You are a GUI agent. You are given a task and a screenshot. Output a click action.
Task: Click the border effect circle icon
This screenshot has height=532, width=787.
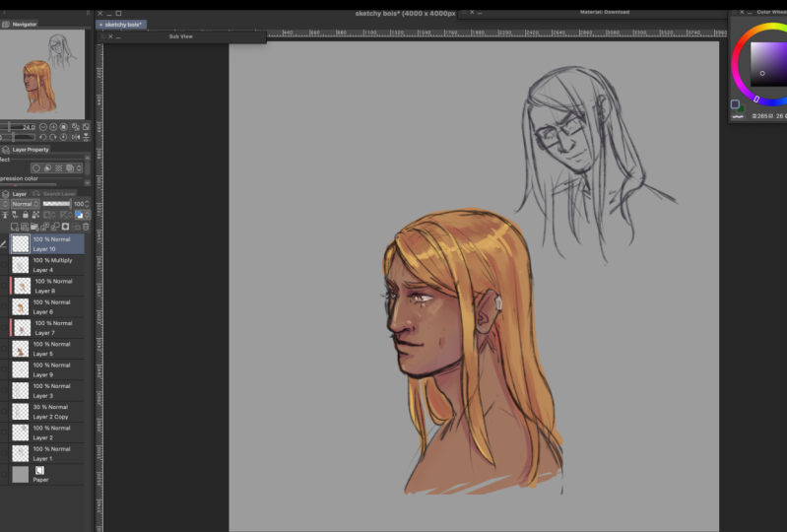pos(36,168)
